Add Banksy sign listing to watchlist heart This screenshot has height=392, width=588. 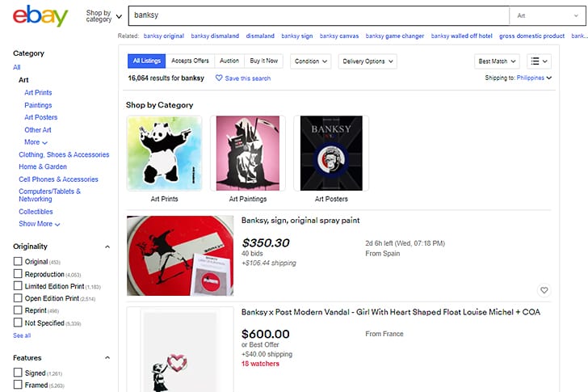point(544,290)
